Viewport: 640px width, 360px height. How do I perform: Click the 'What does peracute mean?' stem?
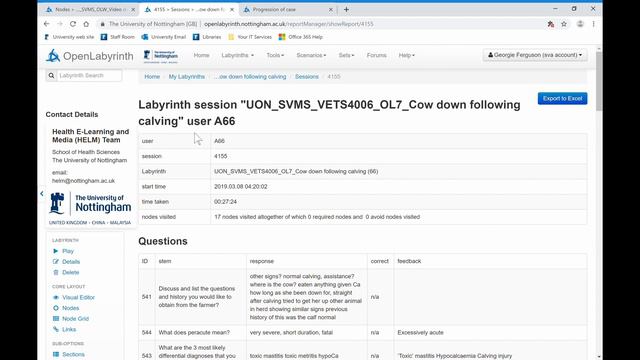pyautogui.click(x=194, y=333)
